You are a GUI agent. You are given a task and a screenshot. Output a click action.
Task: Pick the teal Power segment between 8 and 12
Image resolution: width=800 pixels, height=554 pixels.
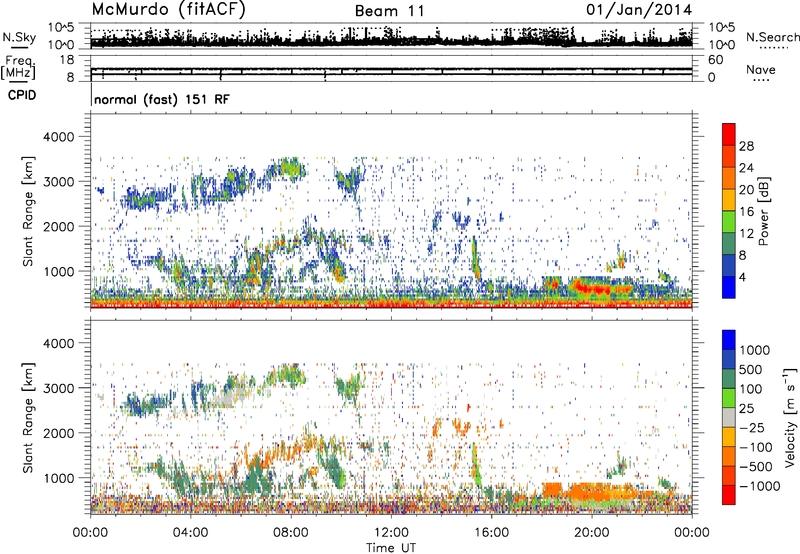tap(729, 244)
